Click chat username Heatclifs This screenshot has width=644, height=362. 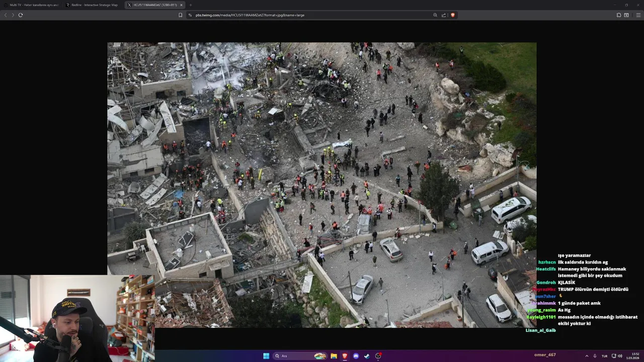click(546, 269)
